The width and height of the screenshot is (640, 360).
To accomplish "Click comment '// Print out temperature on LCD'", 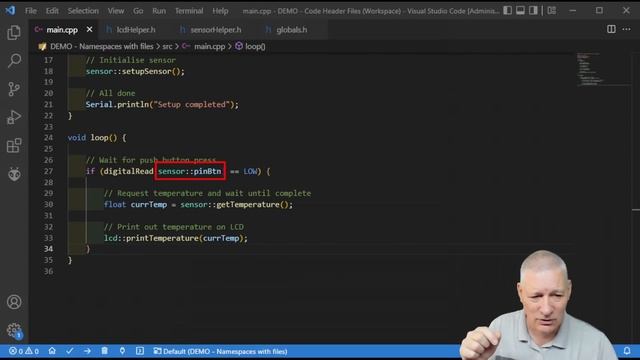I will (173, 227).
